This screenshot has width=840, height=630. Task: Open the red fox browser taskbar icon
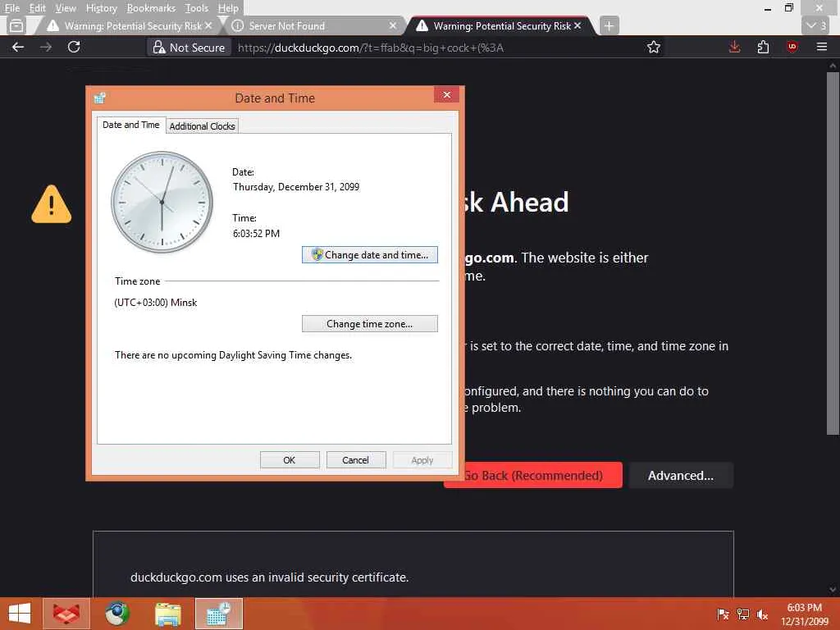(x=66, y=614)
